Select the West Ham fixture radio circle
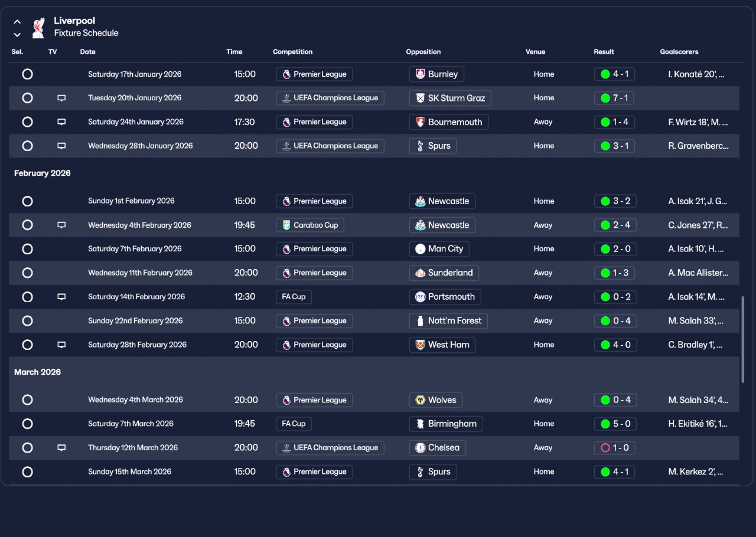756x537 pixels. tap(27, 345)
